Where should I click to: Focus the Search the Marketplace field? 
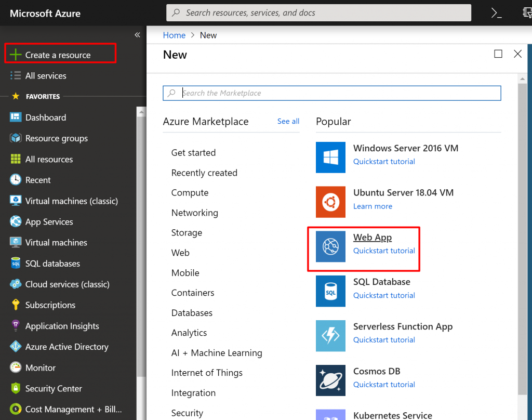click(x=332, y=93)
